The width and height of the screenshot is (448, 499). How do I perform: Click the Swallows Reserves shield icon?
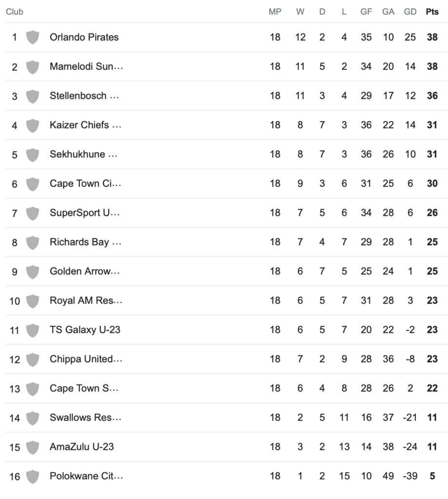(x=33, y=418)
